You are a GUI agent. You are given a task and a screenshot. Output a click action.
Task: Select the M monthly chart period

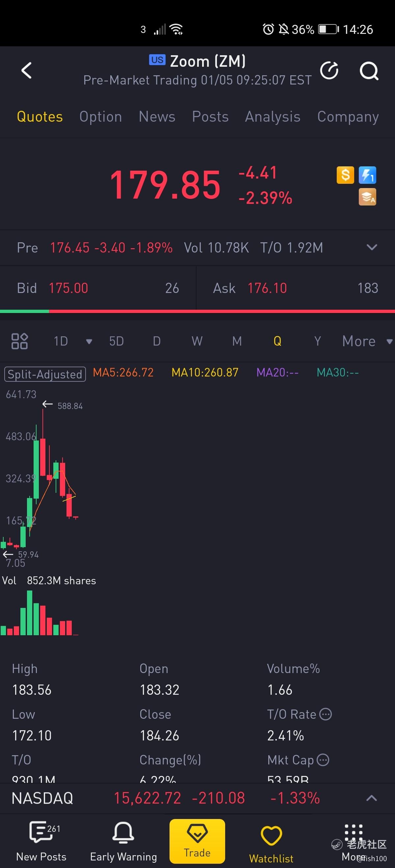237,341
